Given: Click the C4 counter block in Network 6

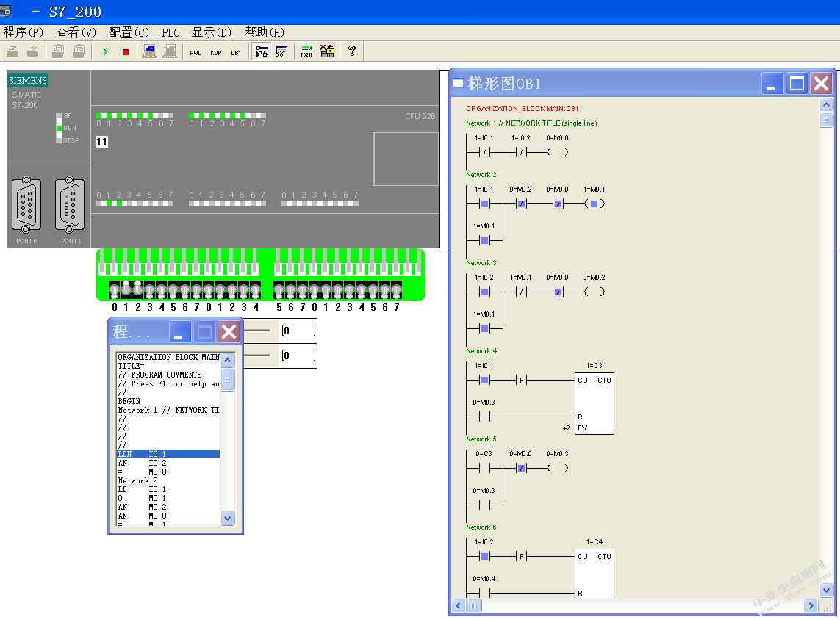Looking at the screenshot, I should coord(594,573).
